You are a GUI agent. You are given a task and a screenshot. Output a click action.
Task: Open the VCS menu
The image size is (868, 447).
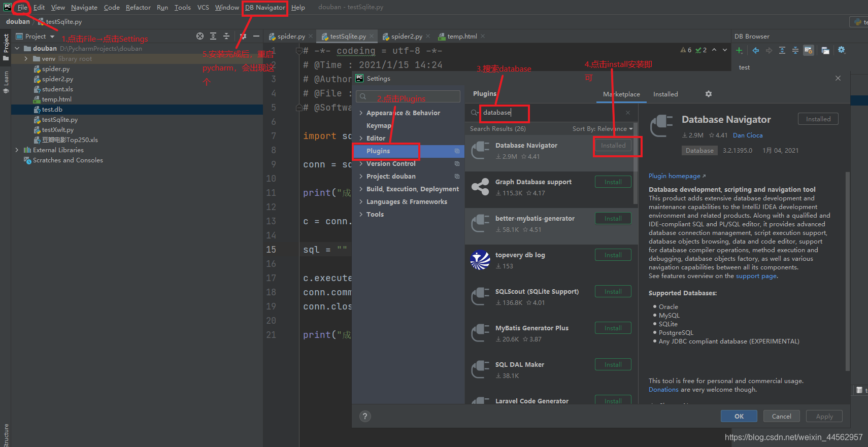tap(203, 7)
